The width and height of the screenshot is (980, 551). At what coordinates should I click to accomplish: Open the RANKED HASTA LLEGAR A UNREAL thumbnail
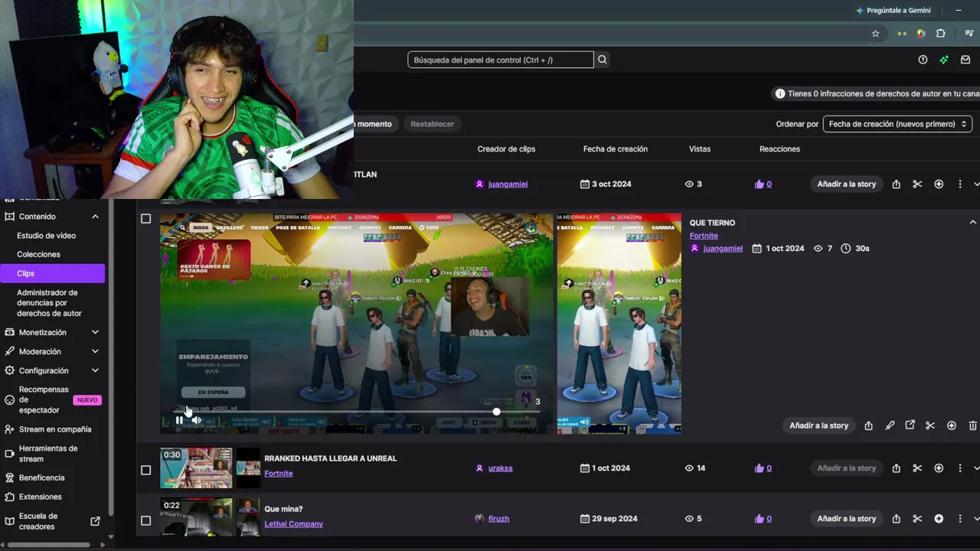[x=196, y=468]
